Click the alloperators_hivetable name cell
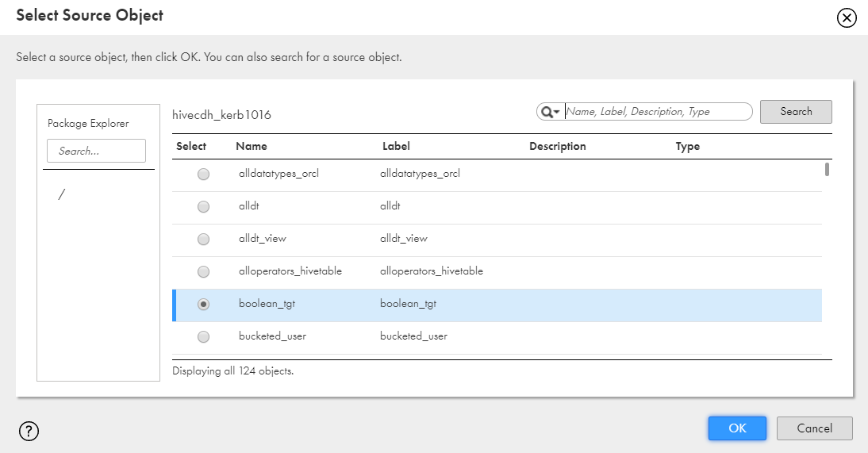868x453 pixels. point(290,271)
